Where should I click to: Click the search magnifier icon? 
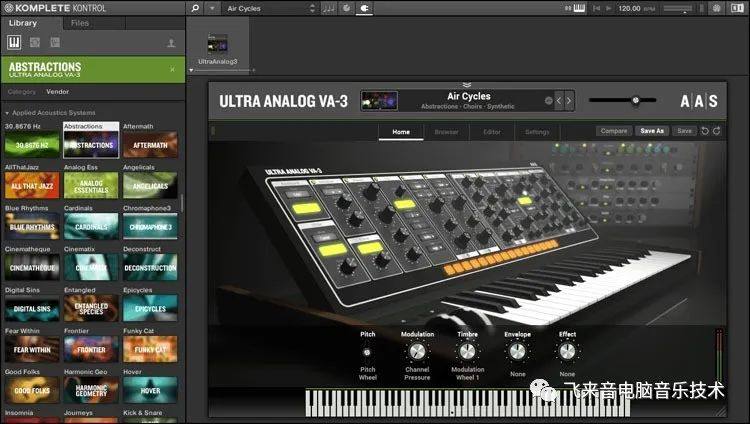[x=195, y=8]
